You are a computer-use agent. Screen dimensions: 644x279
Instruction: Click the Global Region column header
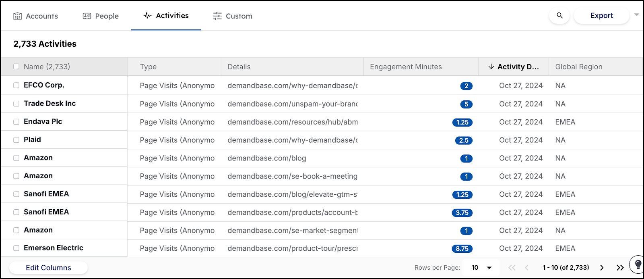click(596, 67)
